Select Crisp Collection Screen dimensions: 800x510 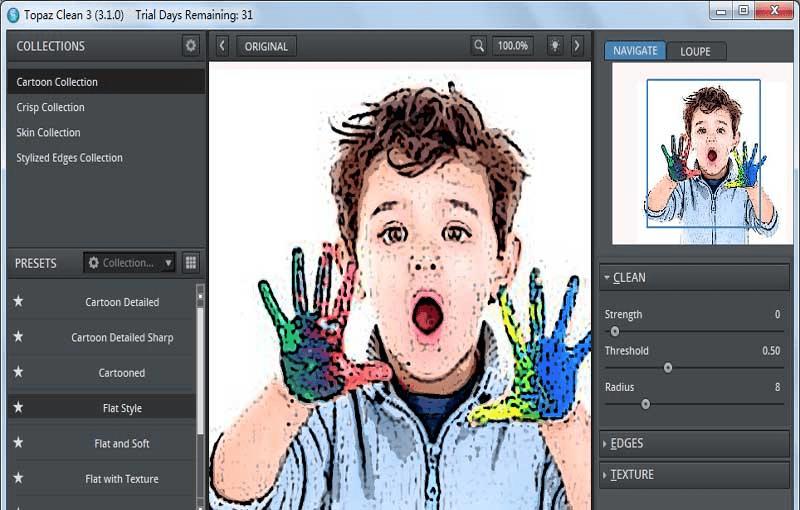tap(106, 107)
